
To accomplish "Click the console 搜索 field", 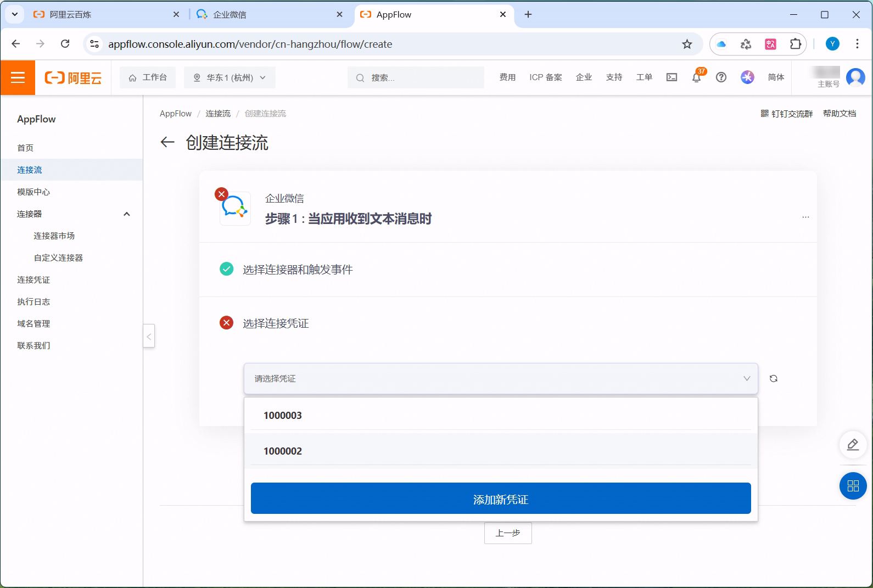I will point(416,77).
